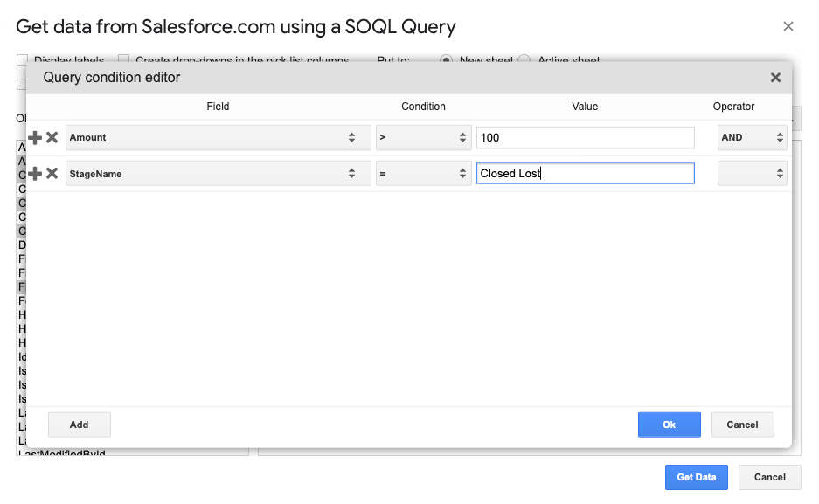Remove the Amount condition row
819x504 pixels.
coord(52,138)
